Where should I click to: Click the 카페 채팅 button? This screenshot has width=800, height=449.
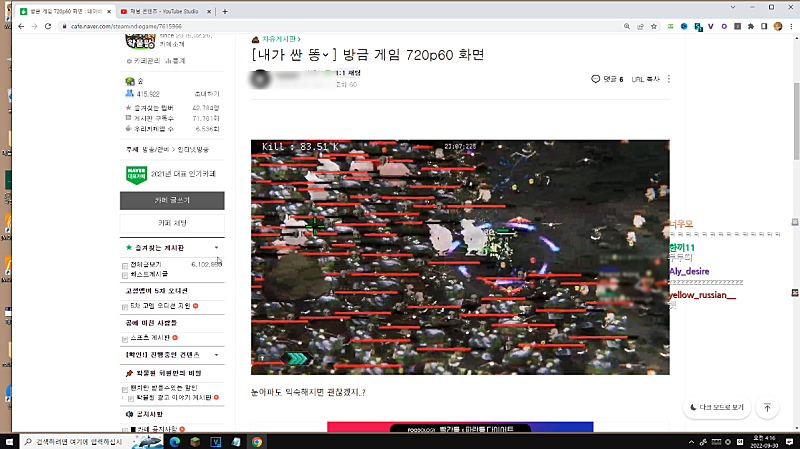click(x=172, y=223)
